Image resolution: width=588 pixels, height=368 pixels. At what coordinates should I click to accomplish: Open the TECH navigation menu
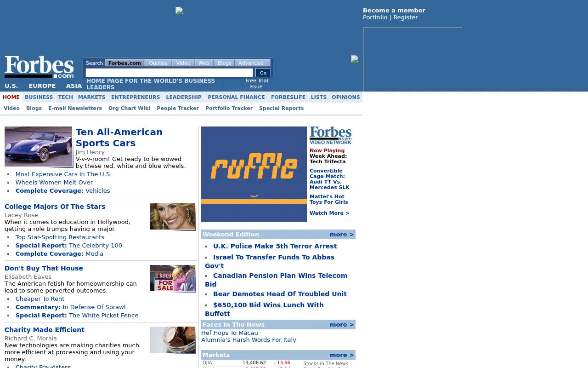tap(65, 97)
